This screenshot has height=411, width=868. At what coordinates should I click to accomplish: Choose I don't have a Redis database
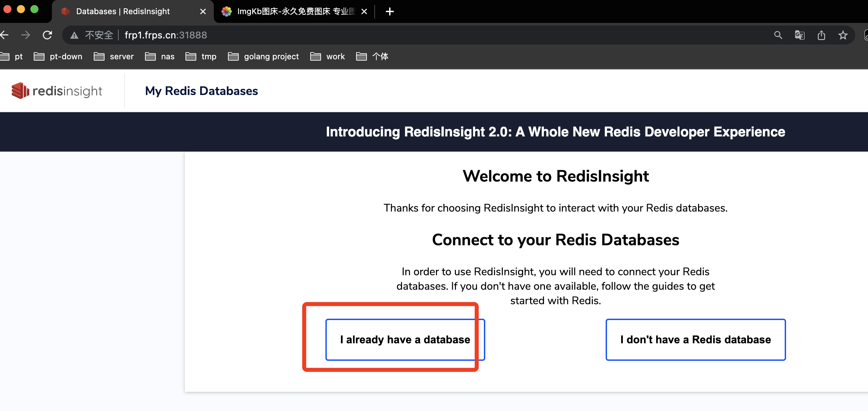click(696, 340)
